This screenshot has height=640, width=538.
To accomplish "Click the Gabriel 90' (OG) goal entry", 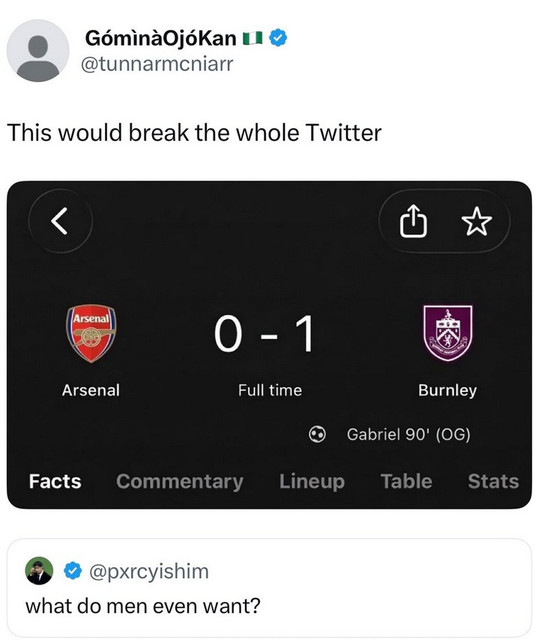I will pos(409,434).
